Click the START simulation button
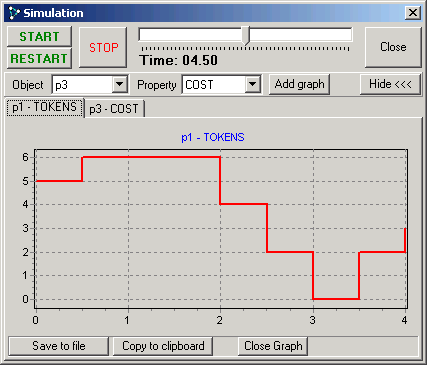 tap(39, 36)
